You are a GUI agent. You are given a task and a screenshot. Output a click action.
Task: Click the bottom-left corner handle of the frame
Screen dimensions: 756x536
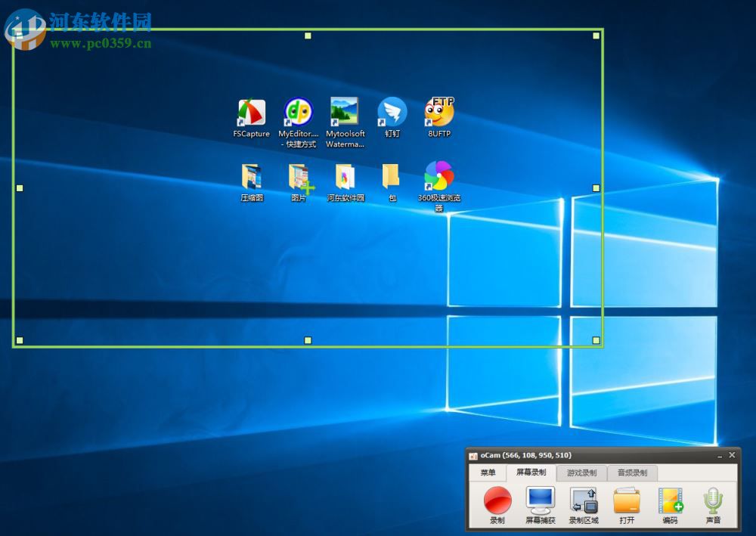pos(20,340)
